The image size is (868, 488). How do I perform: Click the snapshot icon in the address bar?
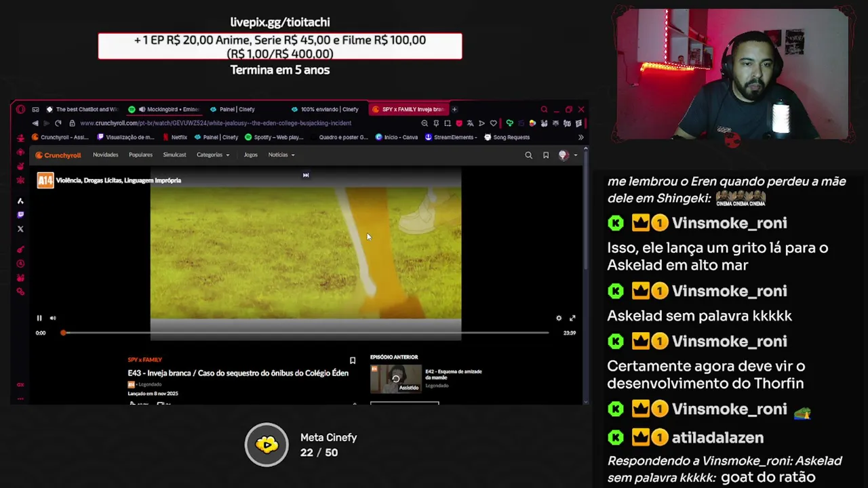point(448,123)
